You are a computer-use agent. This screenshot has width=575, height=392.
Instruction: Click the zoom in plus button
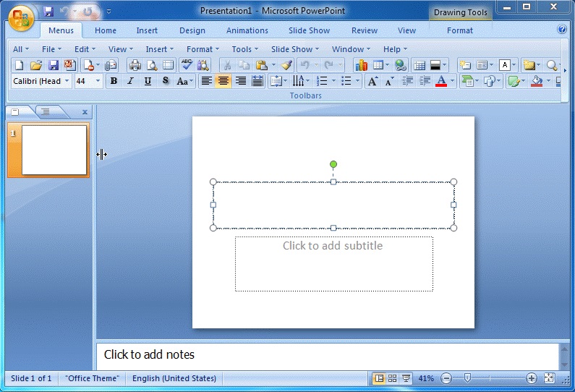[x=531, y=378]
